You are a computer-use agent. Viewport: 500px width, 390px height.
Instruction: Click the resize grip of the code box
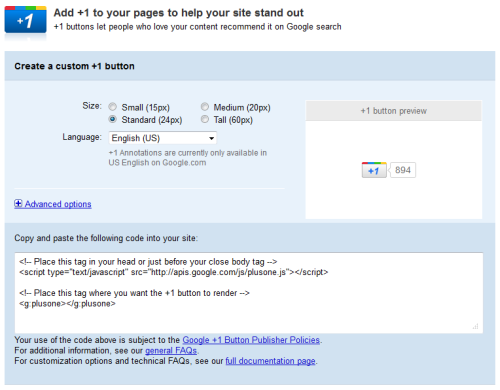pos(476,326)
